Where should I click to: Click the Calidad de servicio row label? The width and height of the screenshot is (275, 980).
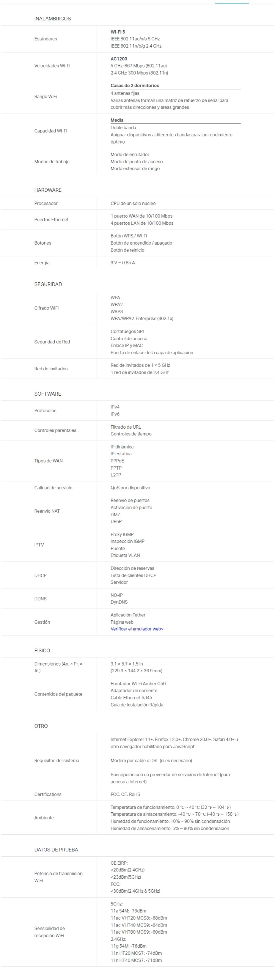tap(53, 488)
